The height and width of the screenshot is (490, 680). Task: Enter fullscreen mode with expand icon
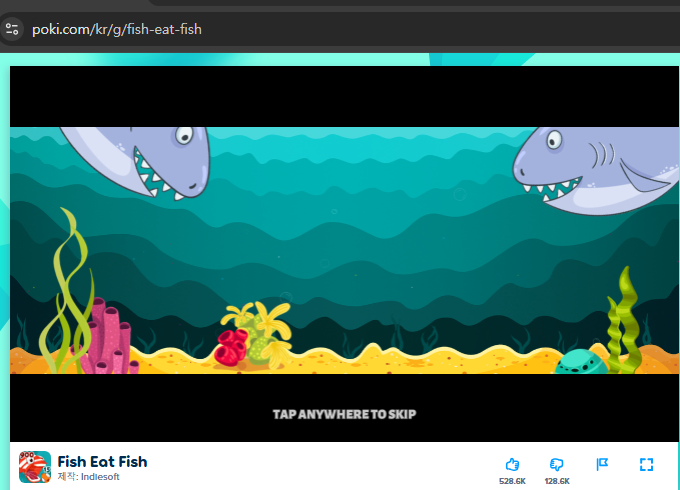pyautogui.click(x=646, y=464)
